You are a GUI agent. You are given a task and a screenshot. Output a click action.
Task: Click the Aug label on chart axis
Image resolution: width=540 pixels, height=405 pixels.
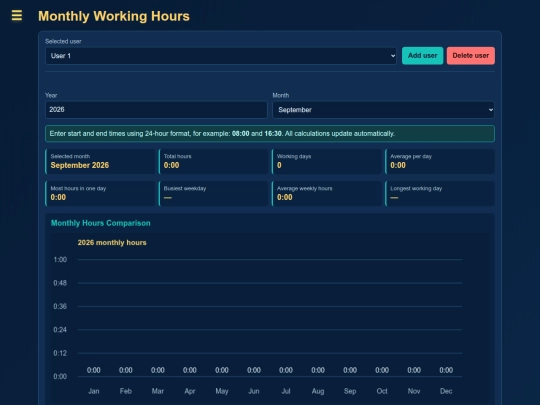coord(318,391)
